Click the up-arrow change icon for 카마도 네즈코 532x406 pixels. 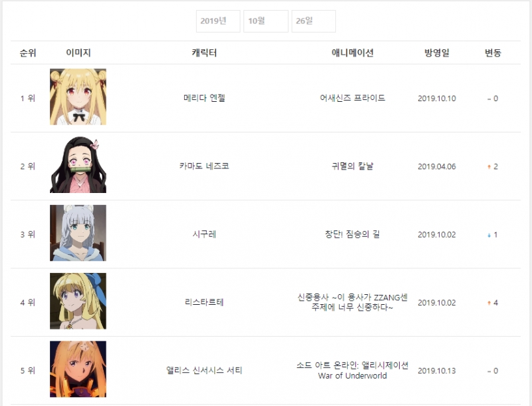489,166
